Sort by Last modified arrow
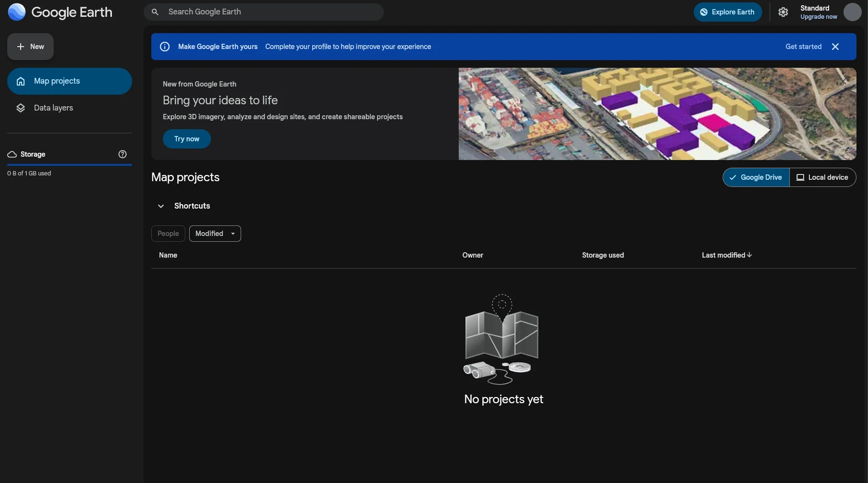The image size is (868, 483). pos(749,255)
